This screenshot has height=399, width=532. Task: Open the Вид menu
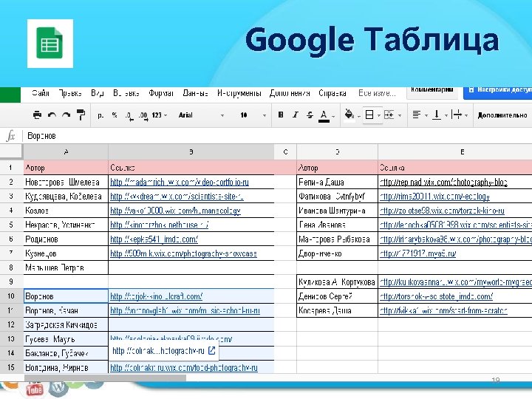[x=98, y=93]
